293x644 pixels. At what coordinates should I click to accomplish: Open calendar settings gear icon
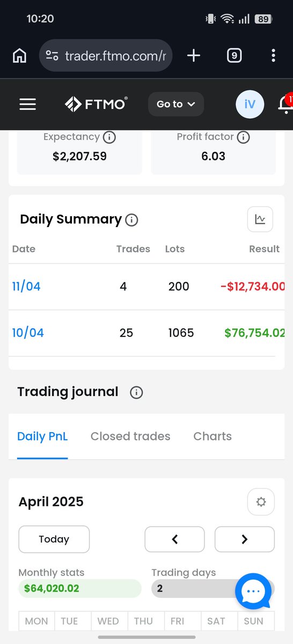pyautogui.click(x=261, y=502)
